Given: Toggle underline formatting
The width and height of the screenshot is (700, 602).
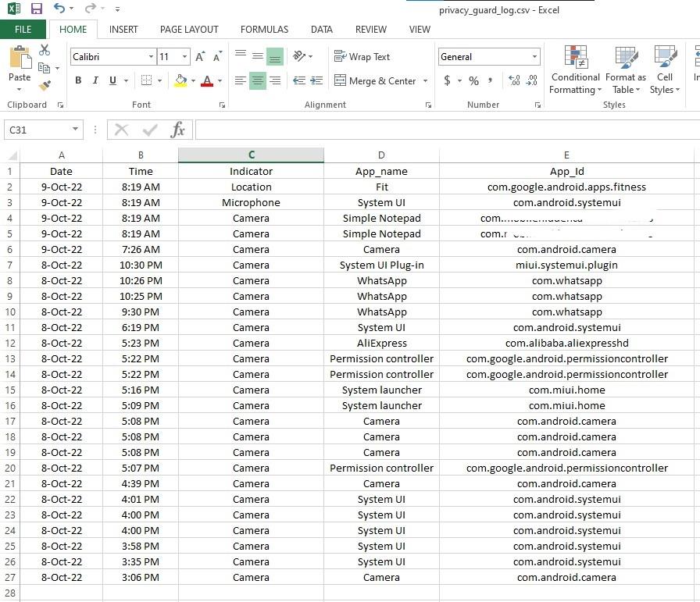Looking at the screenshot, I should pyautogui.click(x=112, y=80).
